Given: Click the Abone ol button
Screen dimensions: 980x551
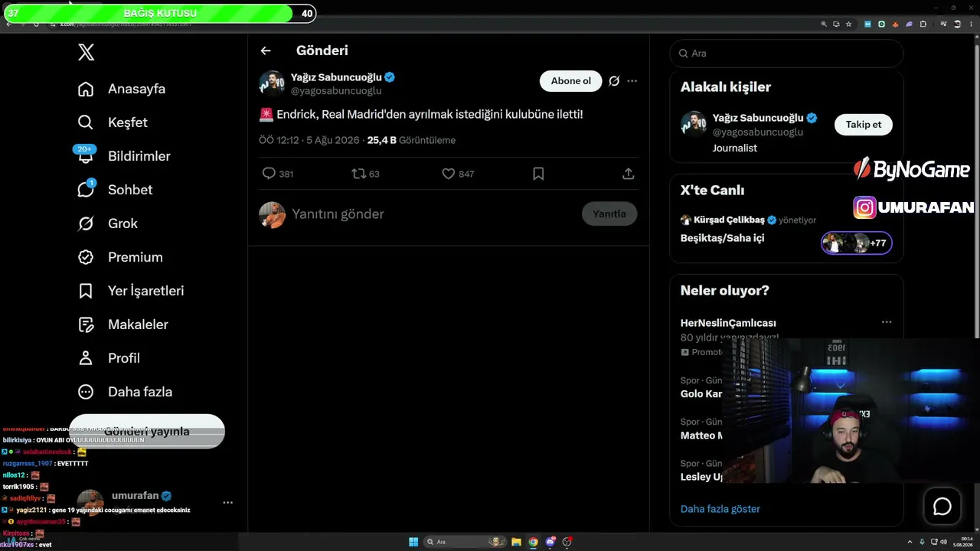Looking at the screenshot, I should point(571,81).
